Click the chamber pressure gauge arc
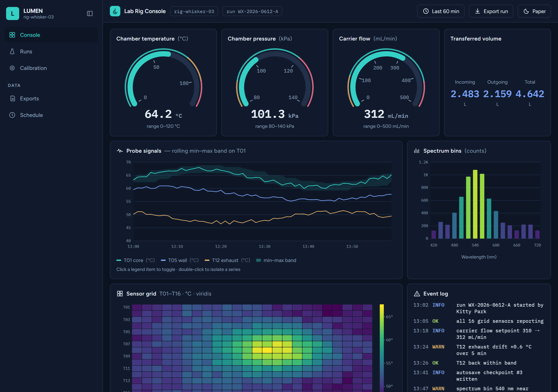 (275, 78)
